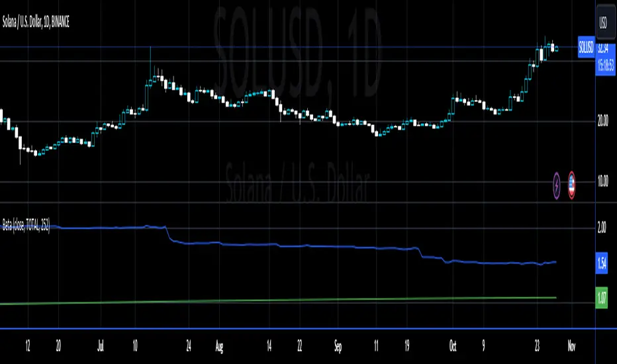The height and width of the screenshot is (364, 617).
Task: Click the 23 date label on time axis
Action: 537,346
